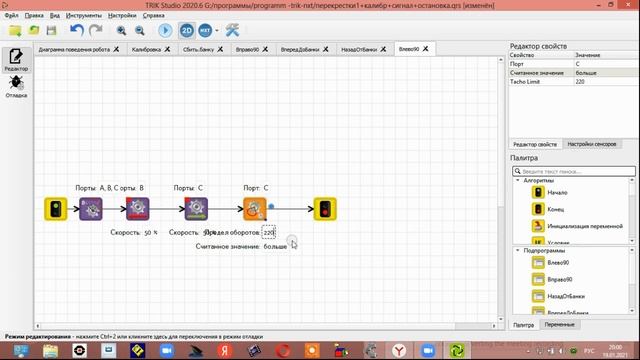Image resolution: width=640 pixels, height=360 pixels.
Task: Switch to Диаграмма поведения робота tab
Action: (x=74, y=49)
